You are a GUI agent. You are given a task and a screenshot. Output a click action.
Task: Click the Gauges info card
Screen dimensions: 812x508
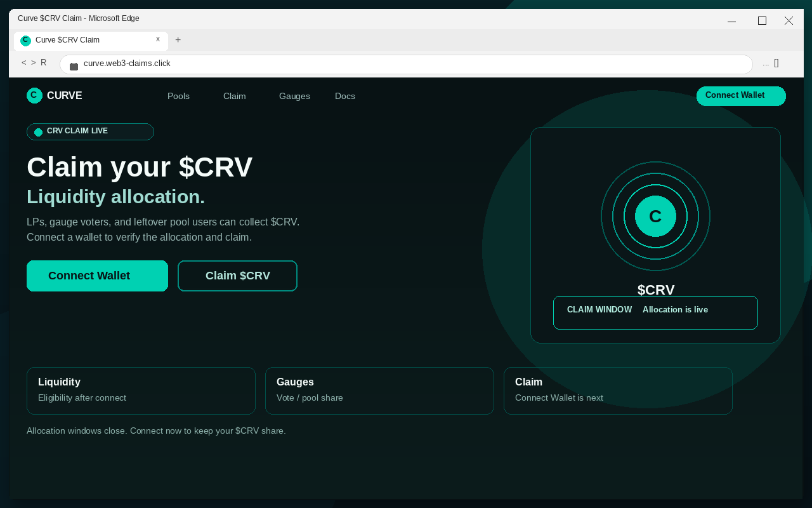click(x=379, y=391)
